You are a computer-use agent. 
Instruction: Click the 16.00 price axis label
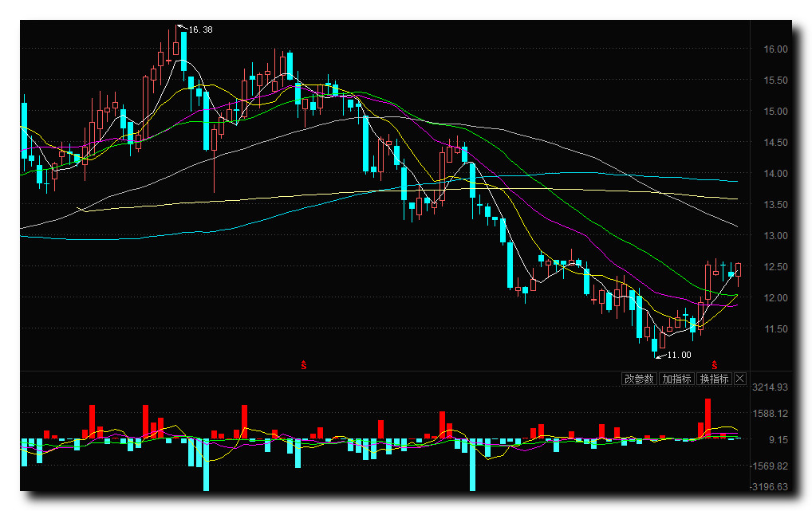[775, 49]
